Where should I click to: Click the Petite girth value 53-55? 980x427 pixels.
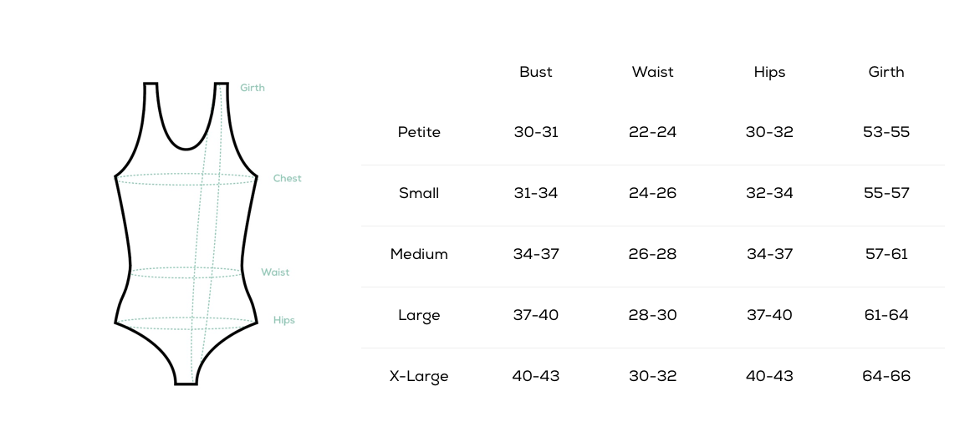[886, 132]
